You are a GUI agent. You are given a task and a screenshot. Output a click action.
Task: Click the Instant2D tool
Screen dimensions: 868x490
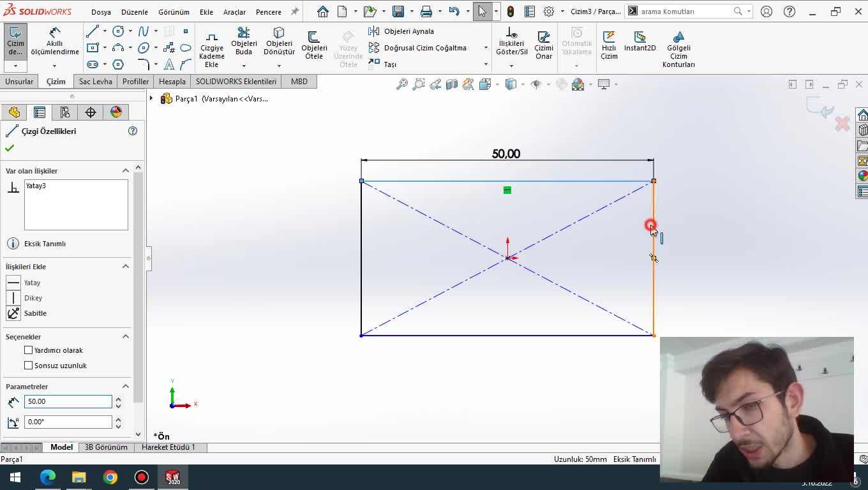[x=640, y=41]
